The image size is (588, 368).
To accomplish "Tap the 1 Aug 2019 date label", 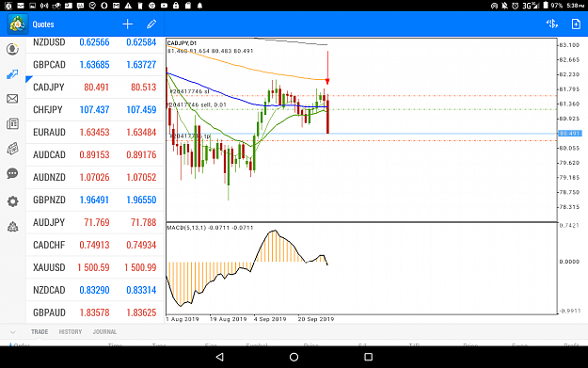I will pyautogui.click(x=183, y=319).
